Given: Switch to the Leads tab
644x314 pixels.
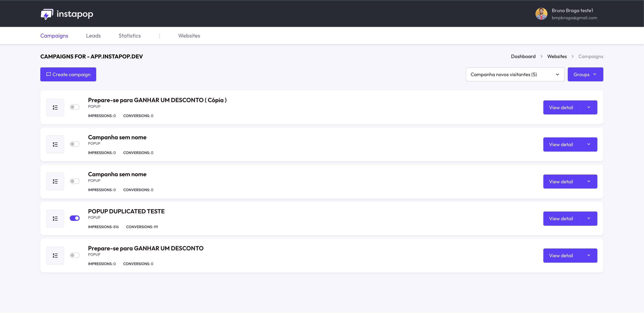Looking at the screenshot, I should (x=93, y=36).
